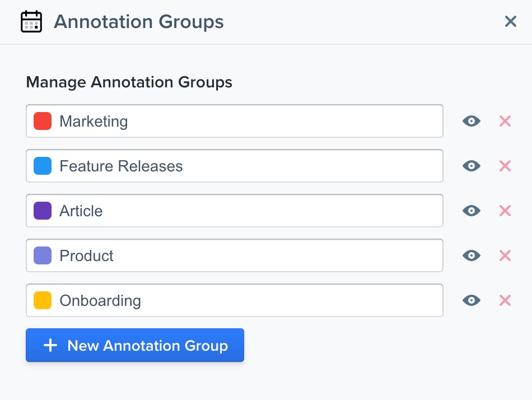Delete the Article annotation group

[x=505, y=211]
